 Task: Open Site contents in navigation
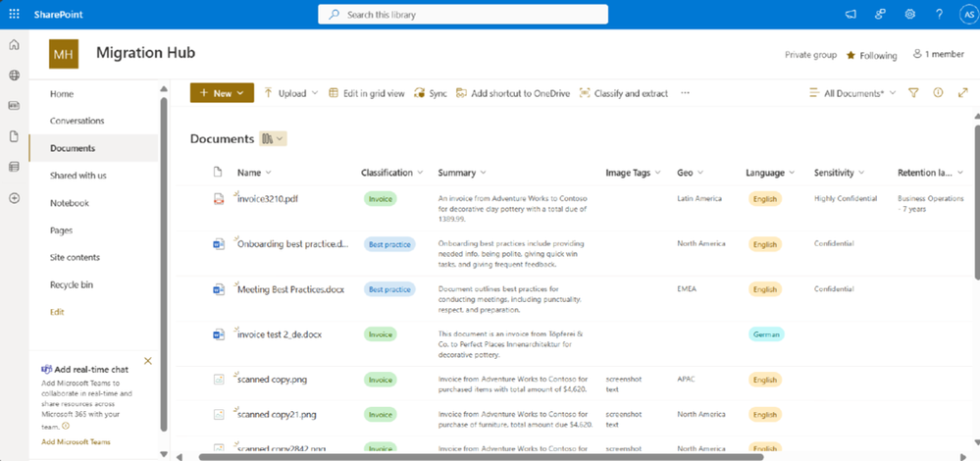(x=75, y=257)
